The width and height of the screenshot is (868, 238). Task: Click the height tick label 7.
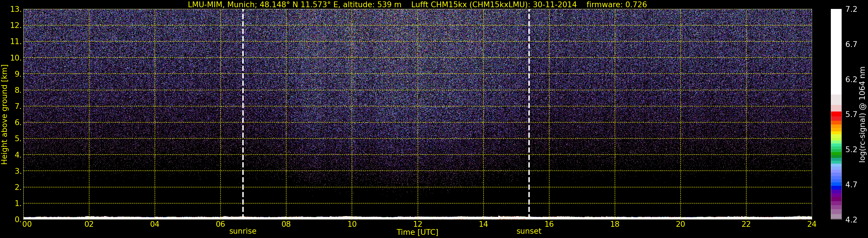click(18, 106)
